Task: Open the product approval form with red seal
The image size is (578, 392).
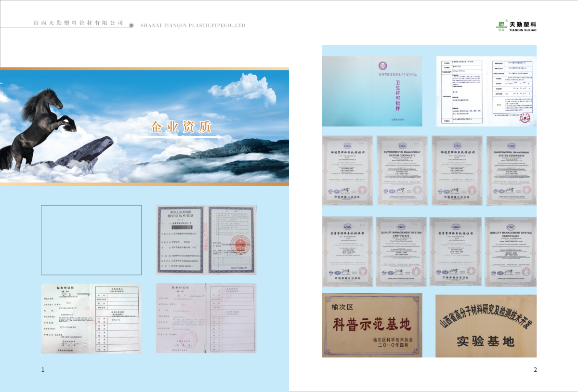Action: coord(486,91)
